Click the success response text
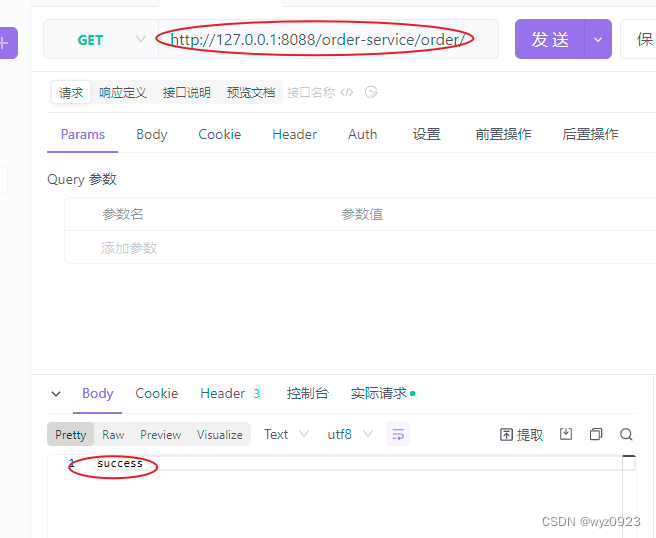 [120, 463]
